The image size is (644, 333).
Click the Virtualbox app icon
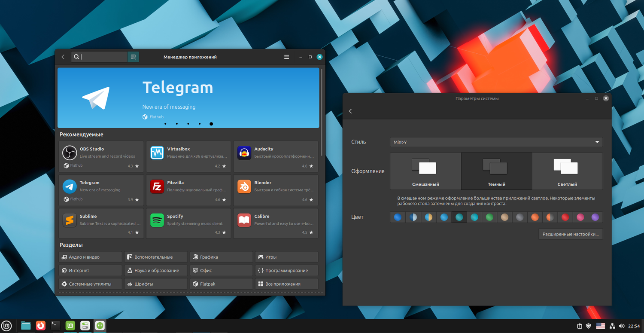pyautogui.click(x=157, y=153)
